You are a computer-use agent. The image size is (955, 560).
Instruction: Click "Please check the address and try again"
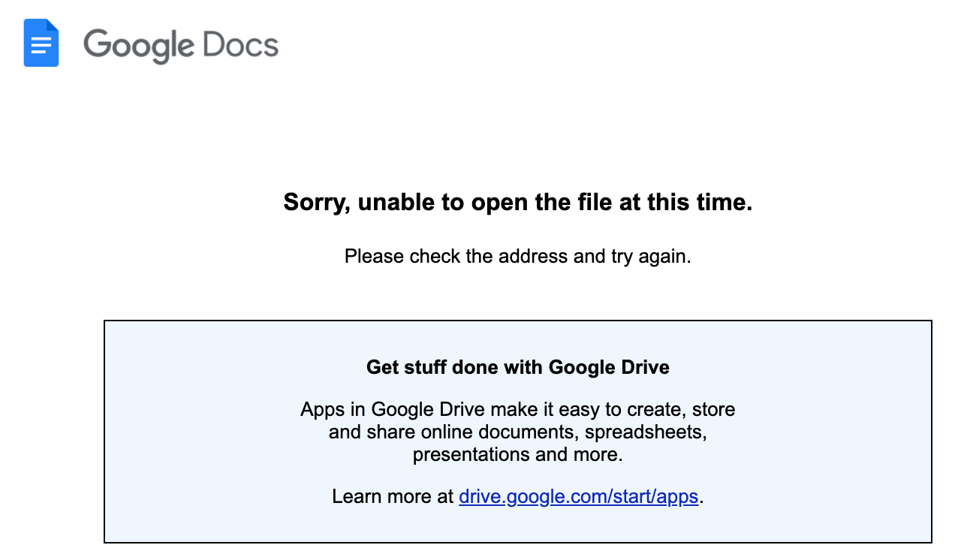click(517, 256)
